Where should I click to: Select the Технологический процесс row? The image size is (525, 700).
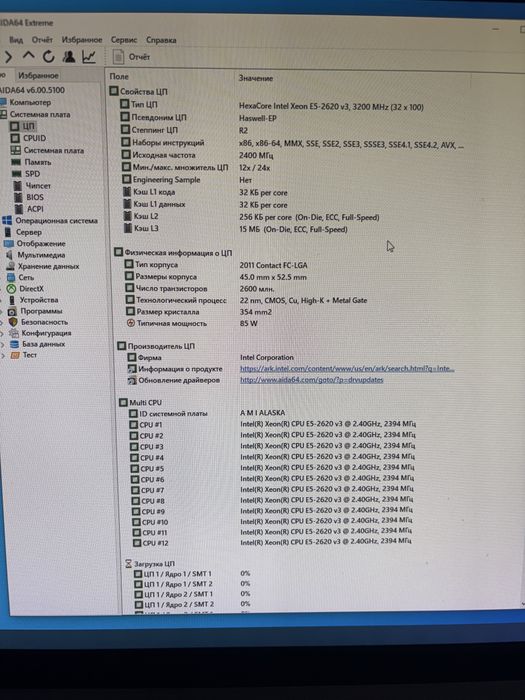point(246,300)
